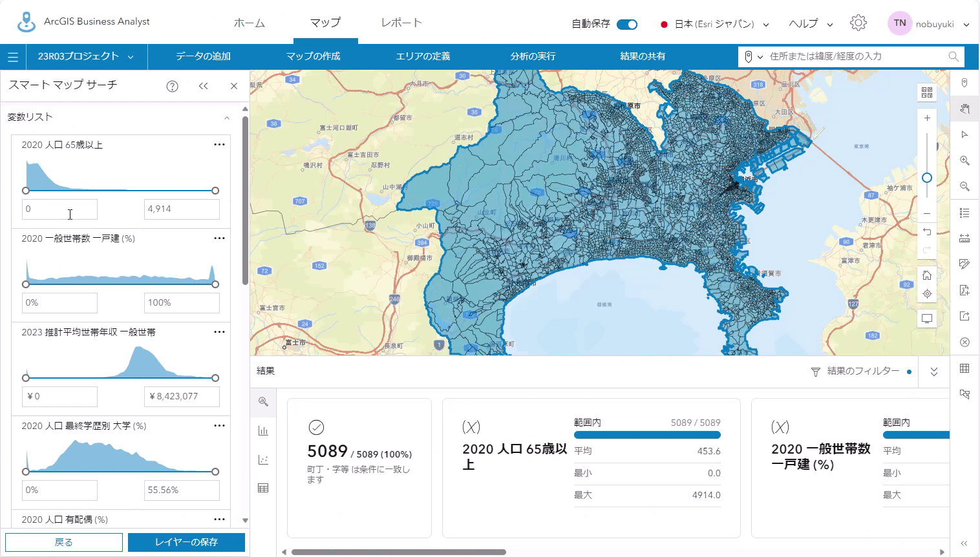
Task: Choose the select arrow tool
Action: pyautogui.click(x=964, y=134)
